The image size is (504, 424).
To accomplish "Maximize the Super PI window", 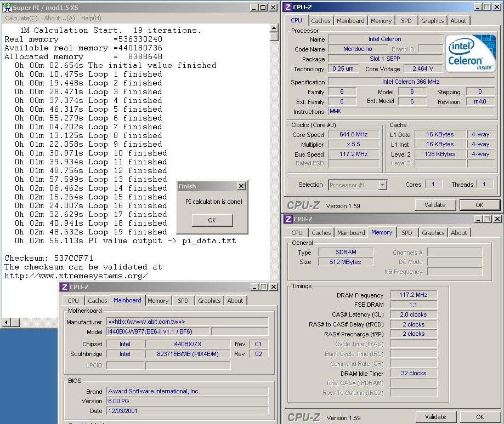I will click(263, 7).
